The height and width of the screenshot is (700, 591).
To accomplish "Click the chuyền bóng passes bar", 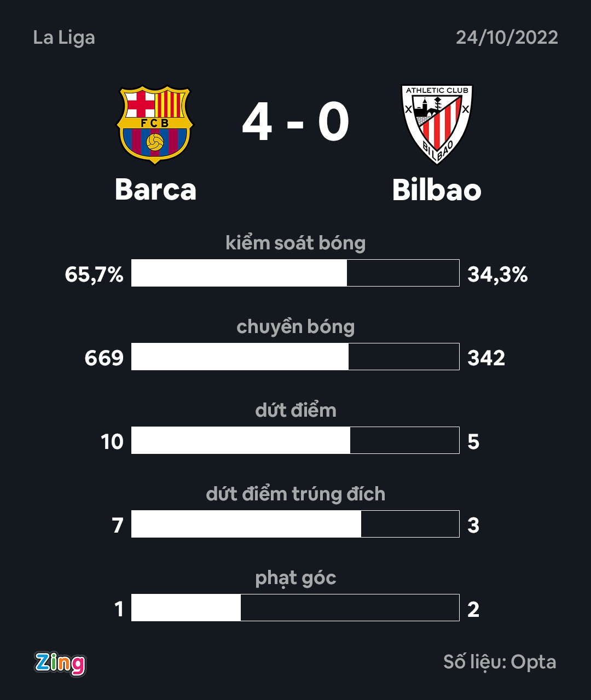I will coord(296,357).
